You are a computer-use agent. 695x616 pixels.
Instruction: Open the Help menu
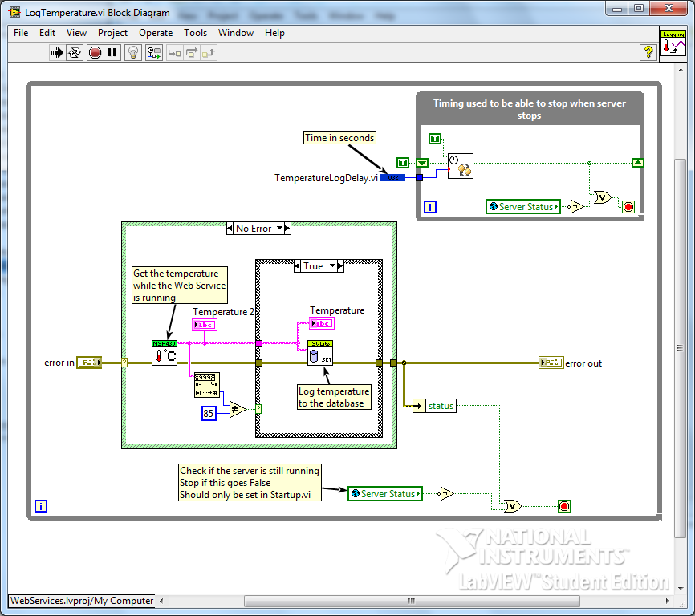274,33
